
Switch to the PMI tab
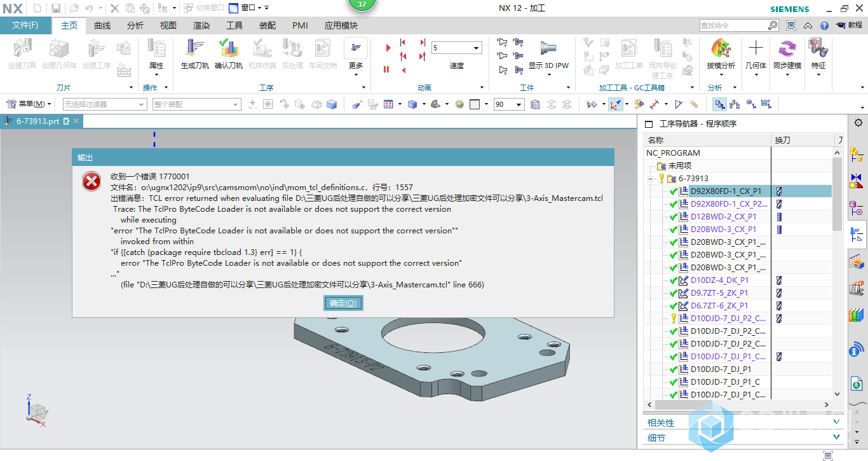click(300, 25)
